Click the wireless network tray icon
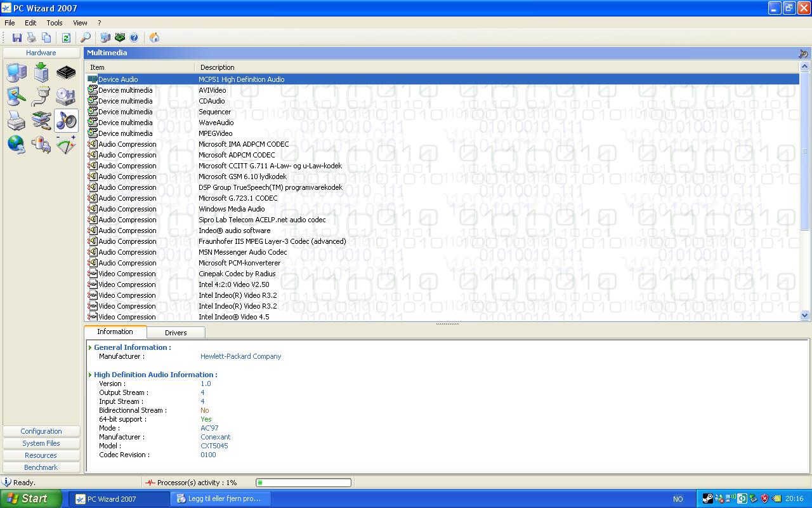The width and height of the screenshot is (812, 508). pos(731,498)
